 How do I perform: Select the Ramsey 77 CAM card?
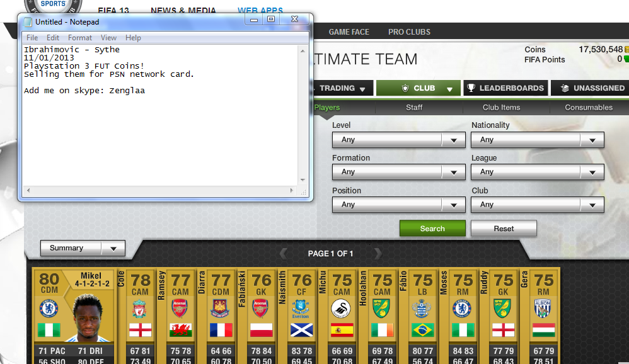[176, 317]
